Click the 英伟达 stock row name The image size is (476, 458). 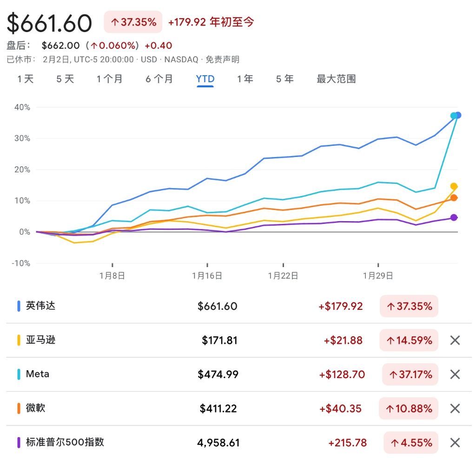(x=41, y=306)
